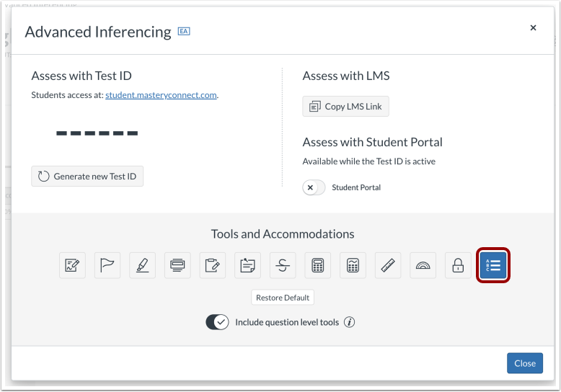Click the Copy LMS Link button
The image size is (561, 392).
coord(345,107)
